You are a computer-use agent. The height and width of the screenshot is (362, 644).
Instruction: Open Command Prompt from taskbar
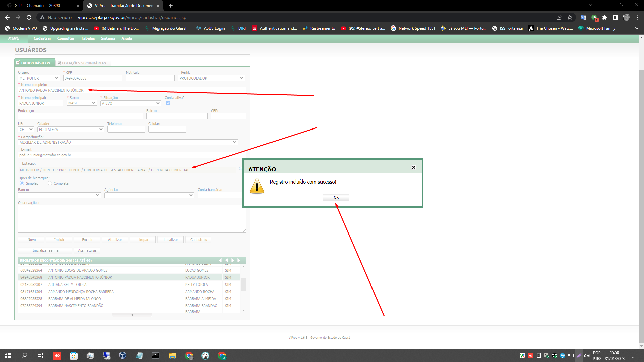point(156,356)
